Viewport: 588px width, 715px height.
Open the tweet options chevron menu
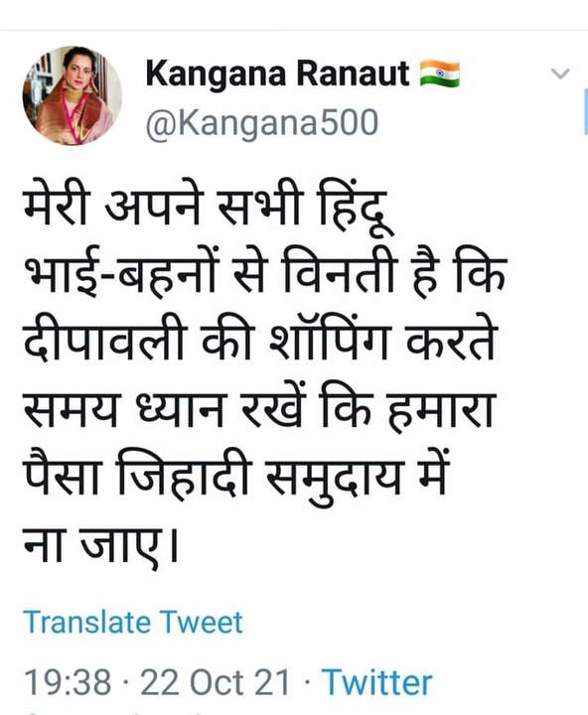(x=560, y=72)
